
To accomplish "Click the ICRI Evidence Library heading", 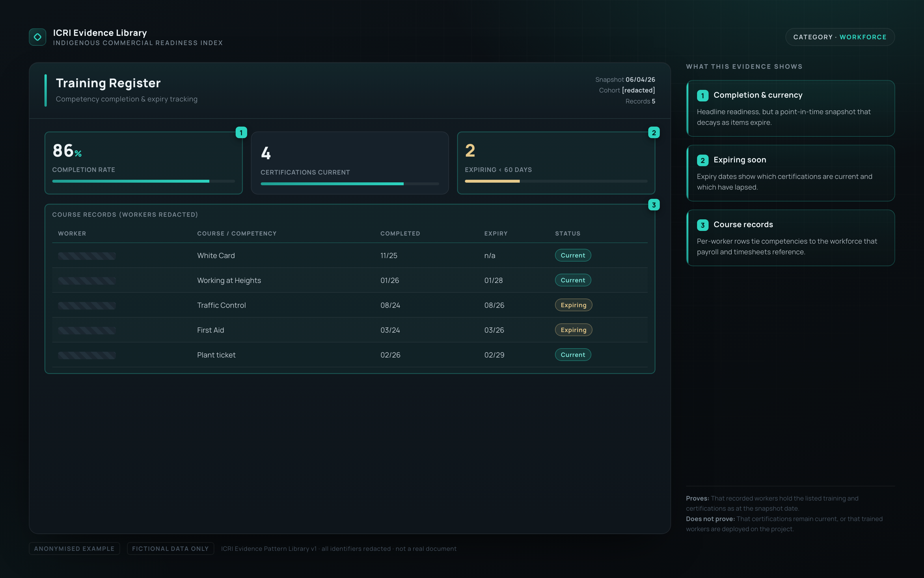I will tap(100, 32).
